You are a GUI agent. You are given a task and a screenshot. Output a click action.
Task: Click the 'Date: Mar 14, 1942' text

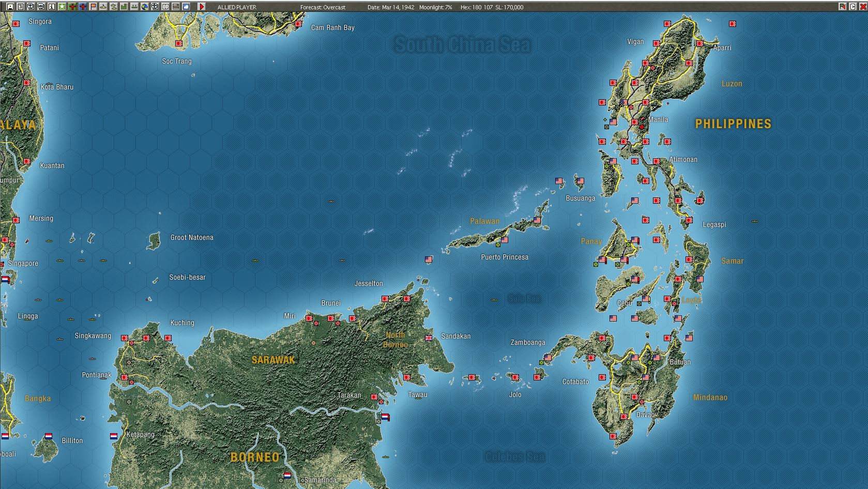pos(391,7)
